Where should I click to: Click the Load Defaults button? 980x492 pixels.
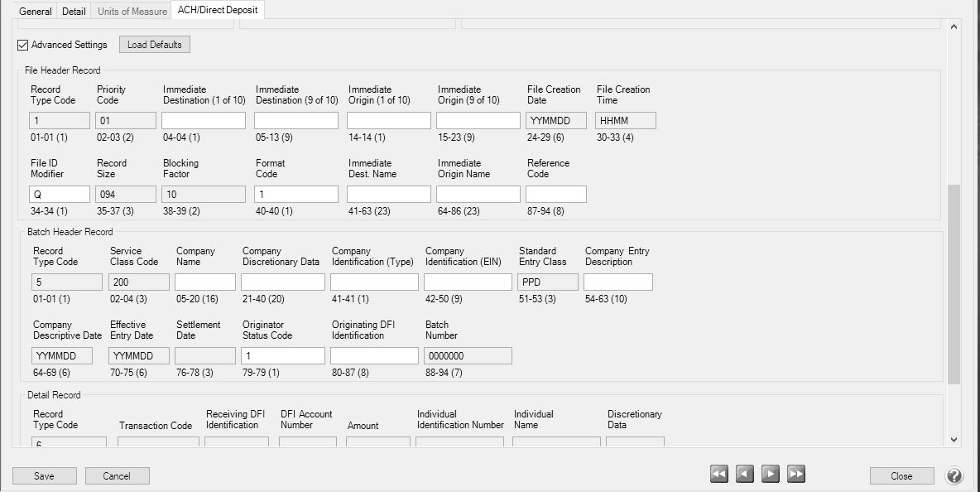(155, 45)
